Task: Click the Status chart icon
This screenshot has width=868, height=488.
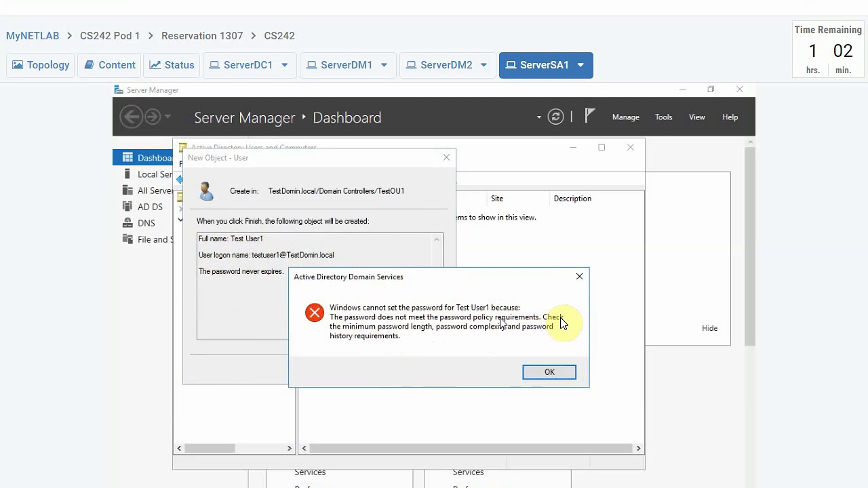Action: [155, 65]
